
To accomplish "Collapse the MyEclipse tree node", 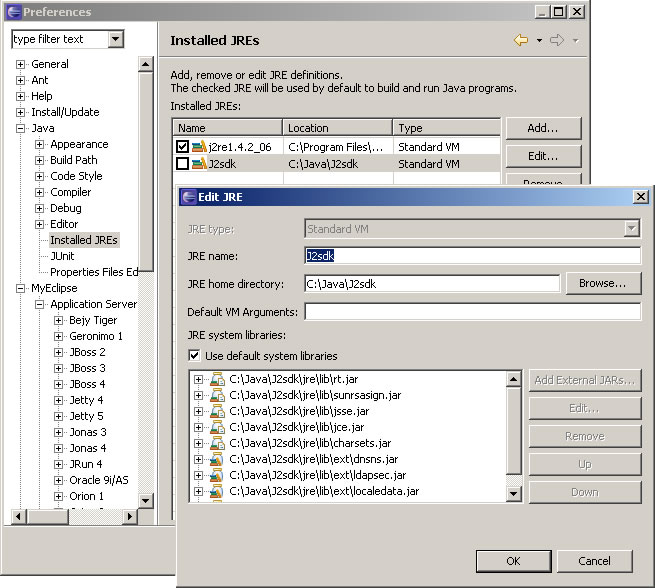I will 20,289.
